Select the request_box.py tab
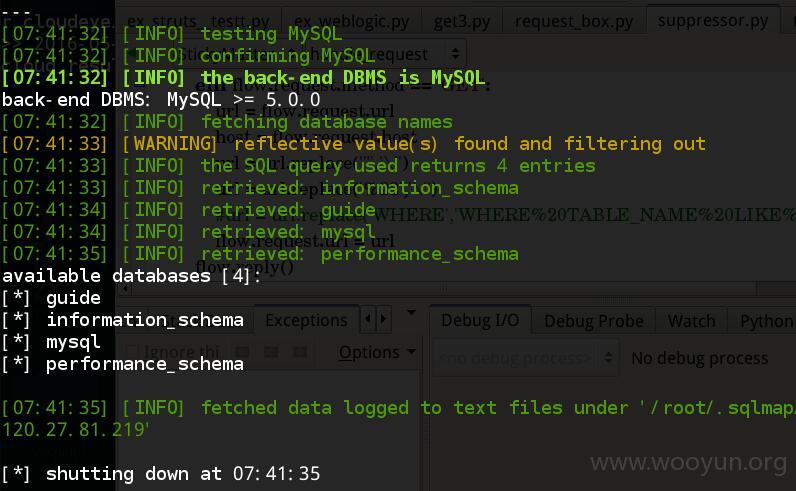This screenshot has width=796, height=491. click(x=574, y=22)
